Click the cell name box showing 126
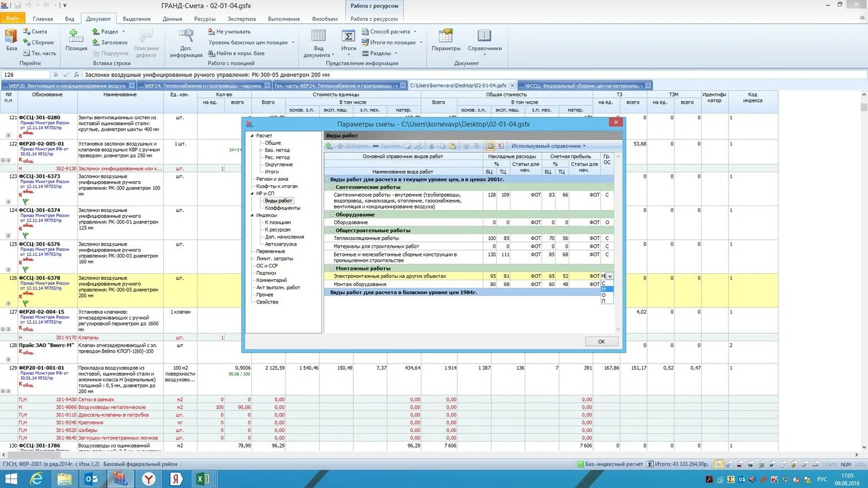This screenshot has height=488, width=868. click(25, 75)
